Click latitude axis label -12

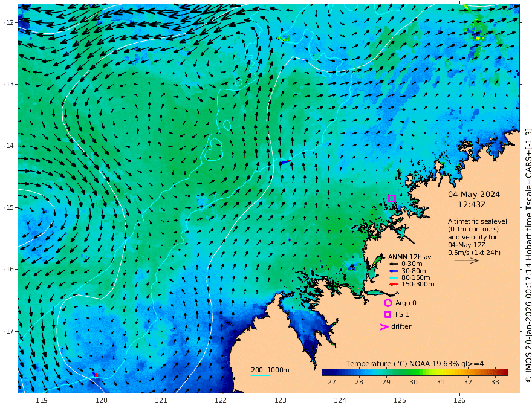[x=8, y=22]
